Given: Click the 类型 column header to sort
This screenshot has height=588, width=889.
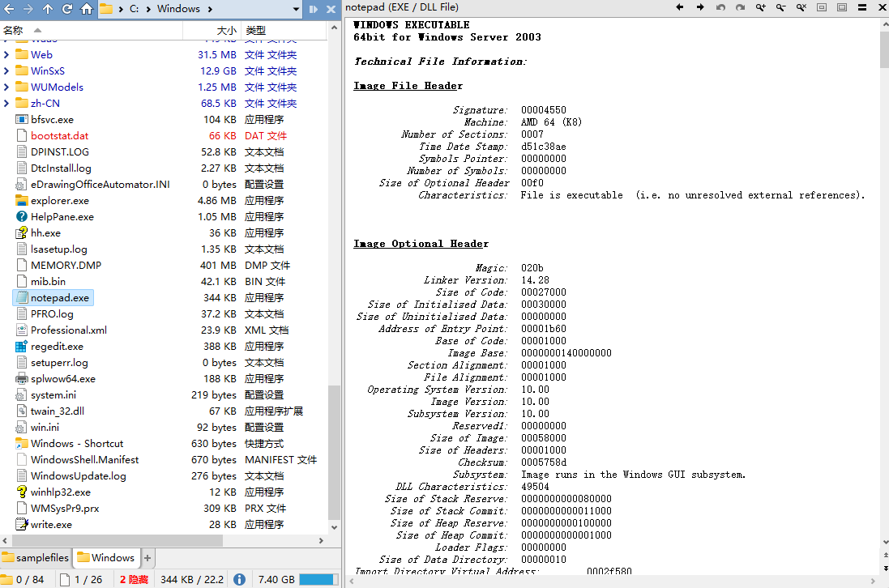Looking at the screenshot, I should tap(254, 31).
